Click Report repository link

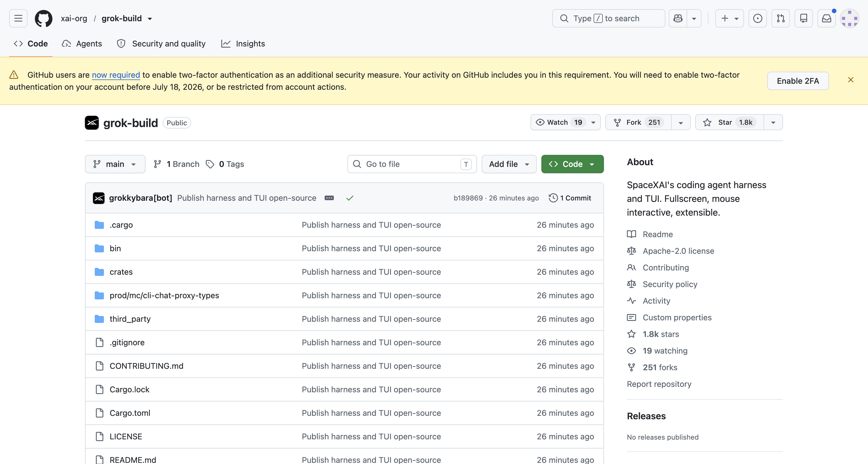(659, 384)
